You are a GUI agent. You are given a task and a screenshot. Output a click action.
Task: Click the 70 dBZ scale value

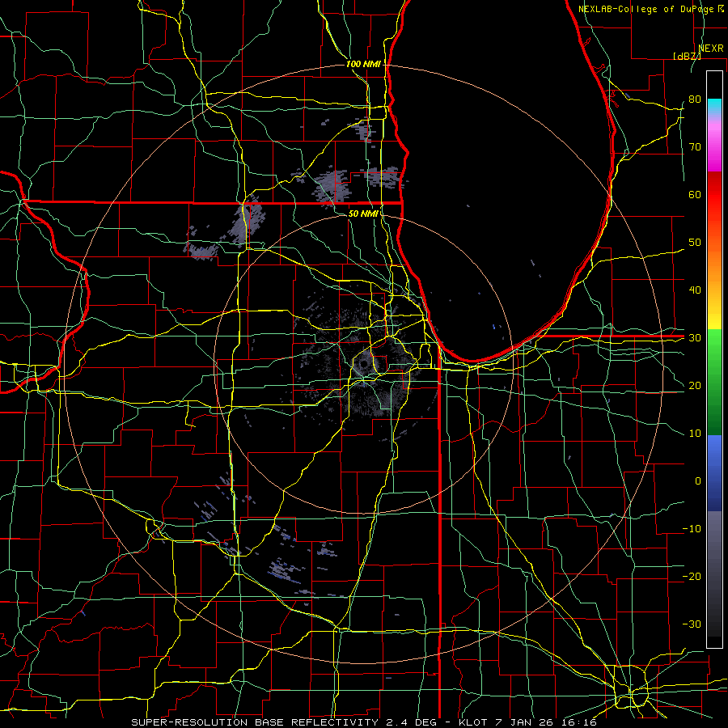pos(695,147)
